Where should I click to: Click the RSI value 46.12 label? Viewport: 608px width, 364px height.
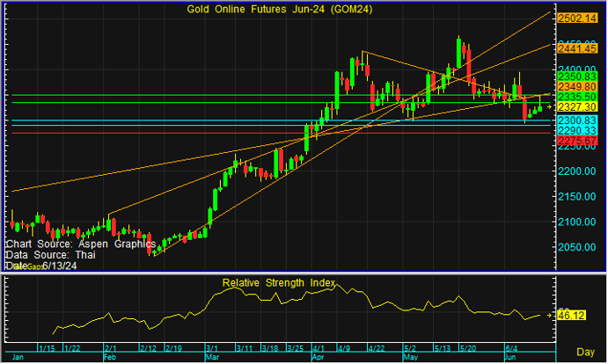click(x=572, y=315)
